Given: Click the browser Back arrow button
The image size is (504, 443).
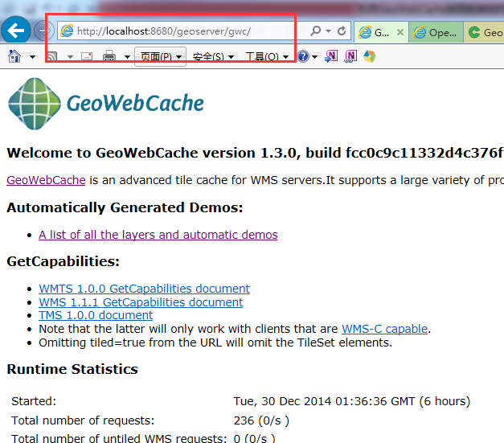Looking at the screenshot, I should coord(16,31).
